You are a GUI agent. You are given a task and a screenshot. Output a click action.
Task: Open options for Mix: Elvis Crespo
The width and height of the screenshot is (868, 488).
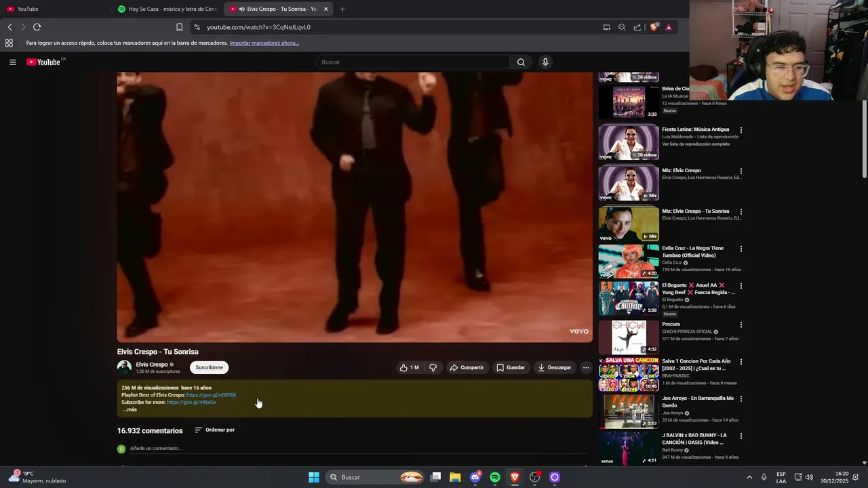coord(741,171)
